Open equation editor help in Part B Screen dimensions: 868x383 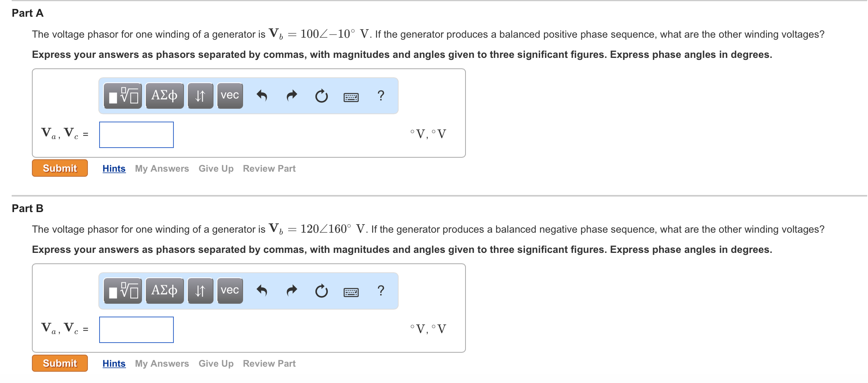(x=380, y=291)
